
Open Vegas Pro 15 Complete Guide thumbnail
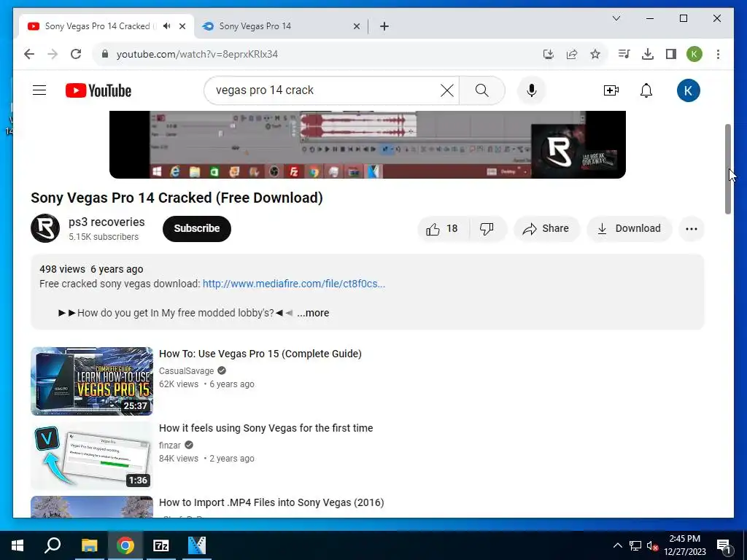(92, 381)
